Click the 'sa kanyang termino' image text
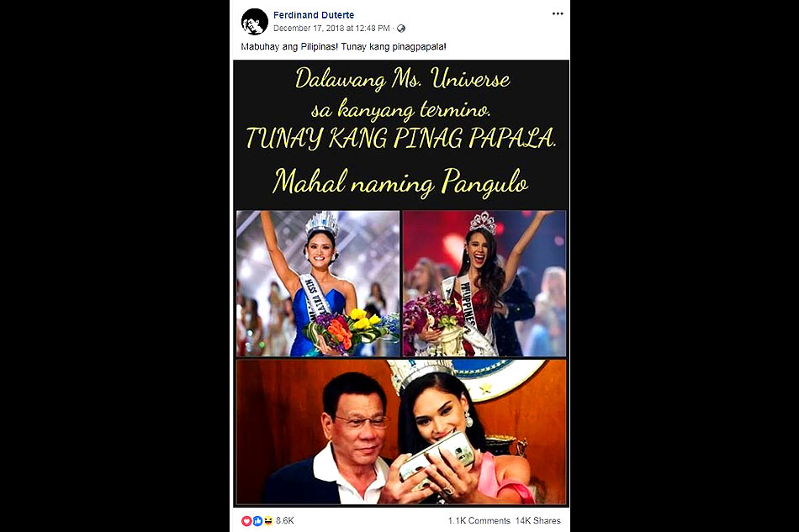 coord(401,109)
